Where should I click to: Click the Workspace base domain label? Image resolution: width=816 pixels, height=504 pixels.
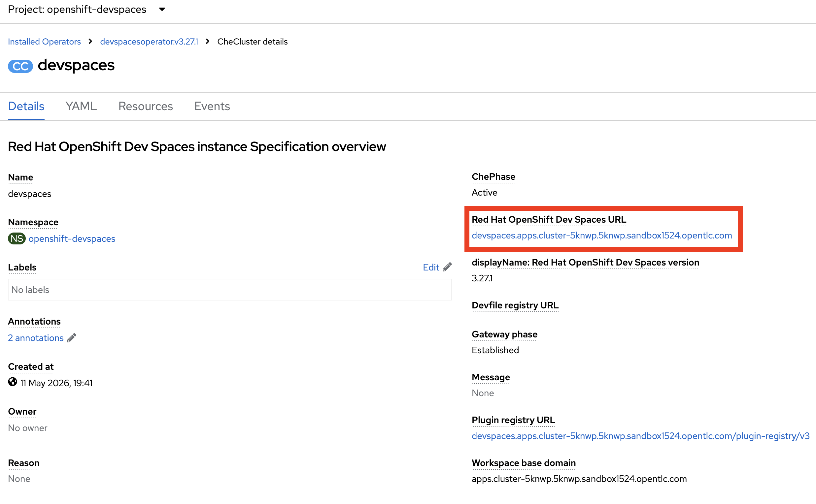click(524, 463)
